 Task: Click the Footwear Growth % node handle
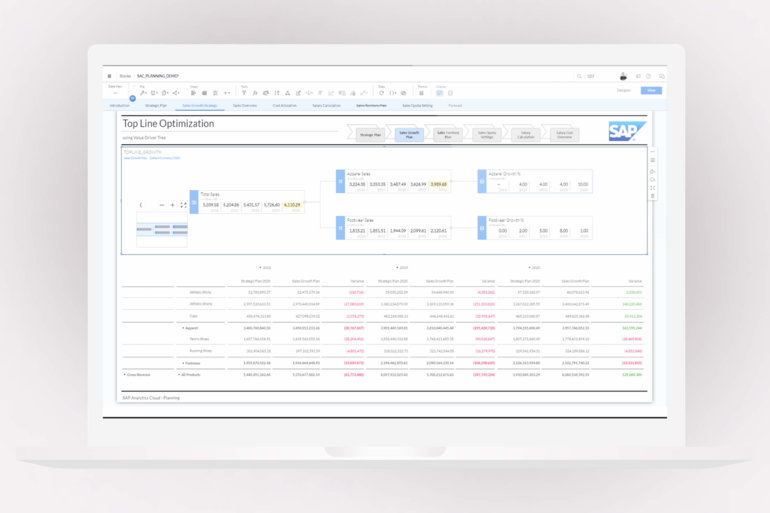tap(482, 228)
